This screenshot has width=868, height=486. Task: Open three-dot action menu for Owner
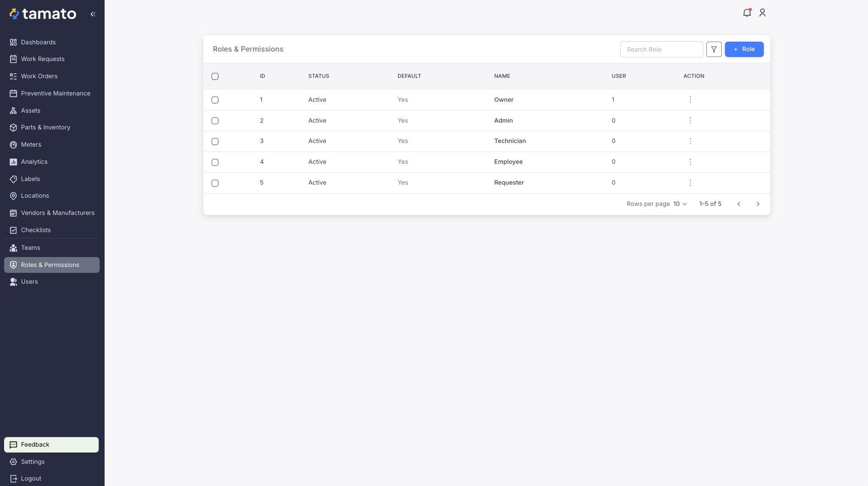pyautogui.click(x=690, y=100)
